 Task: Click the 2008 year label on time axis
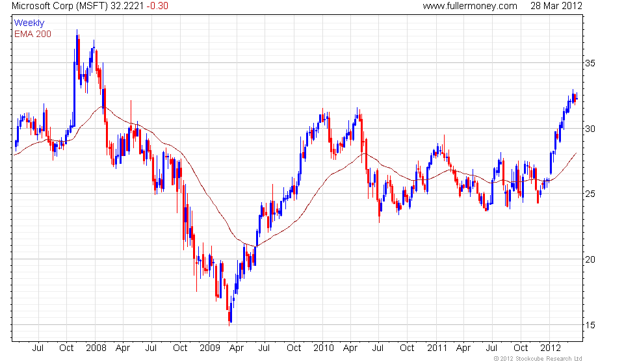coord(96,348)
